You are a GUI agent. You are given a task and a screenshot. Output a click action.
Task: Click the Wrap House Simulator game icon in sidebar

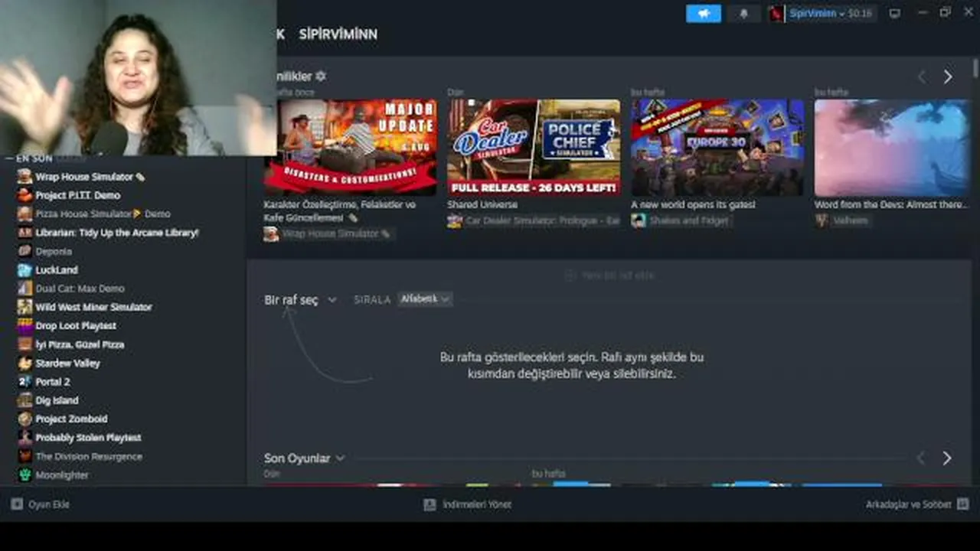[x=25, y=177]
